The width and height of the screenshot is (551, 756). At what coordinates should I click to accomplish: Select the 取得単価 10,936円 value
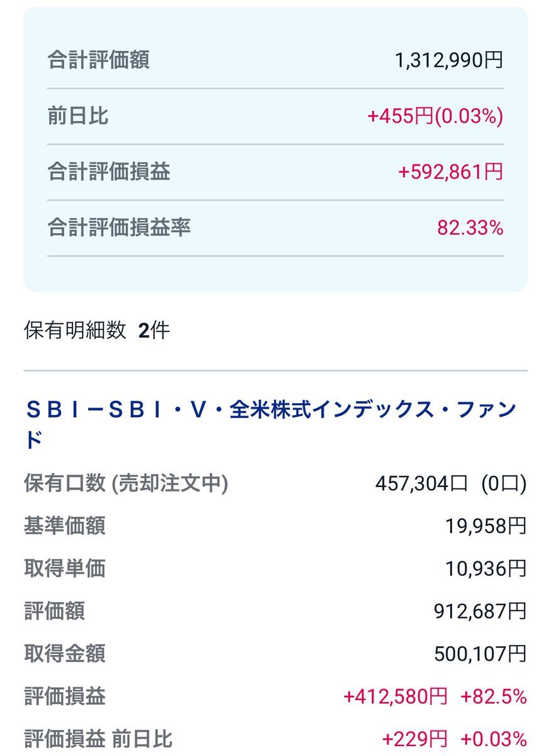click(x=486, y=568)
